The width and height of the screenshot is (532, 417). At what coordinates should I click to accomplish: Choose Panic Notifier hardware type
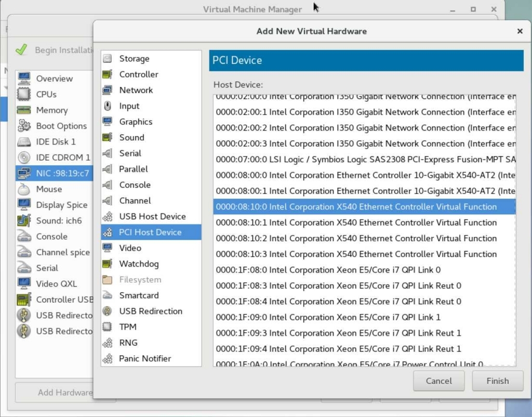click(151, 358)
